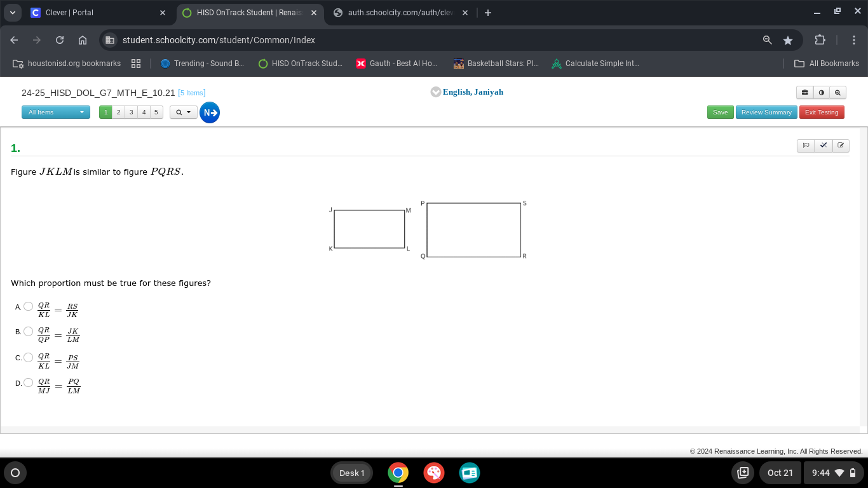The width and height of the screenshot is (868, 488).
Task: Switch to the auth.schoolcity.com tab
Action: point(400,13)
